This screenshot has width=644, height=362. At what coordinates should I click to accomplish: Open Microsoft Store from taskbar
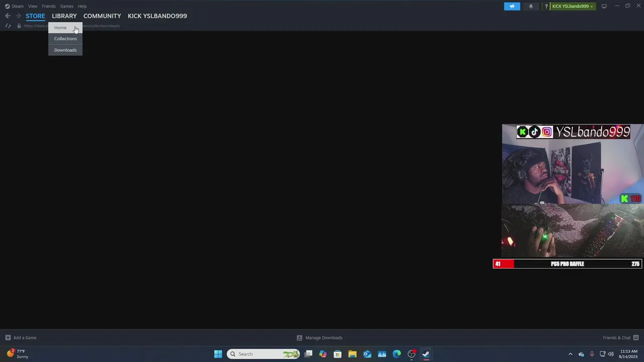tap(338, 354)
